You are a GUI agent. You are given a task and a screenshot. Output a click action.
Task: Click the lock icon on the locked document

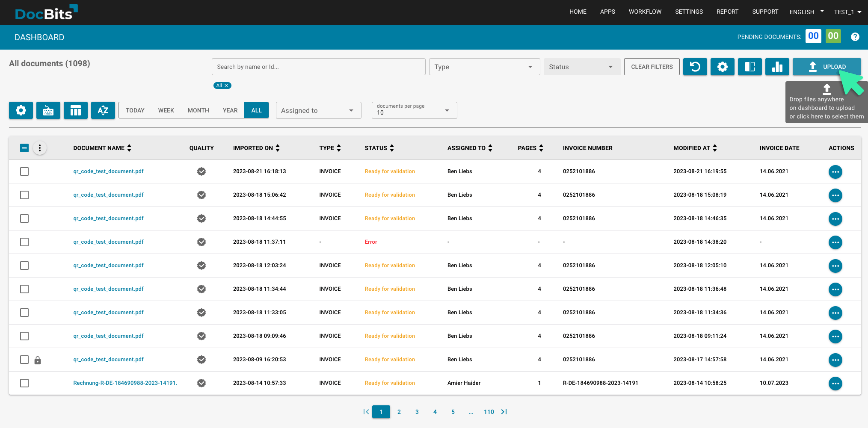tap(38, 360)
